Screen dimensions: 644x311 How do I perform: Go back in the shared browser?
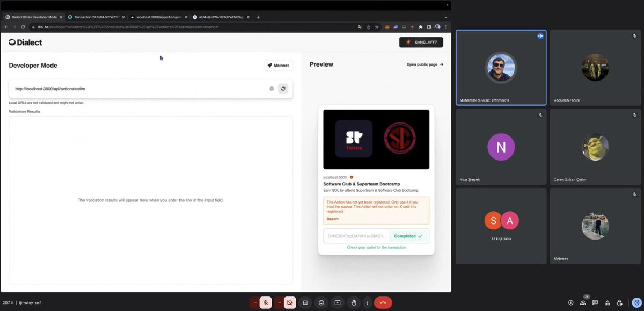tap(6, 27)
